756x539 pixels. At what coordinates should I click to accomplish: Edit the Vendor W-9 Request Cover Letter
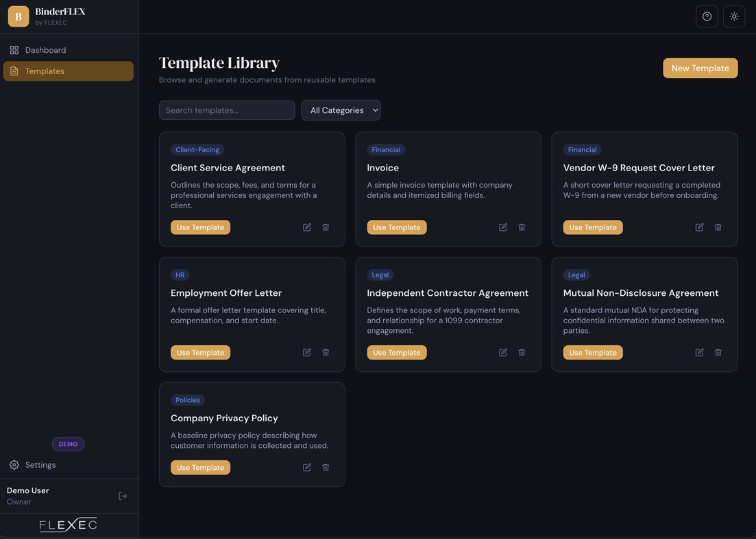(x=699, y=227)
